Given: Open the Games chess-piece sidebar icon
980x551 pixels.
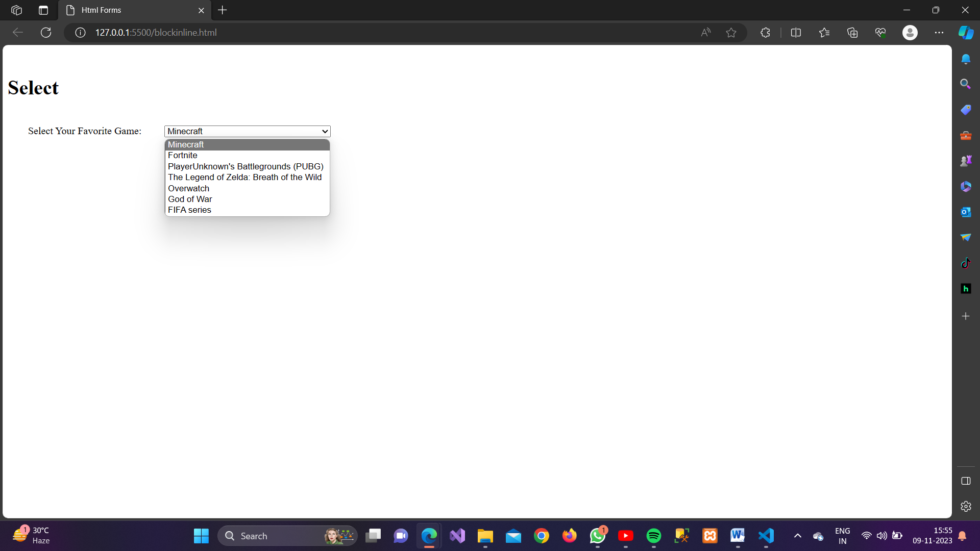Looking at the screenshot, I should [x=966, y=161].
